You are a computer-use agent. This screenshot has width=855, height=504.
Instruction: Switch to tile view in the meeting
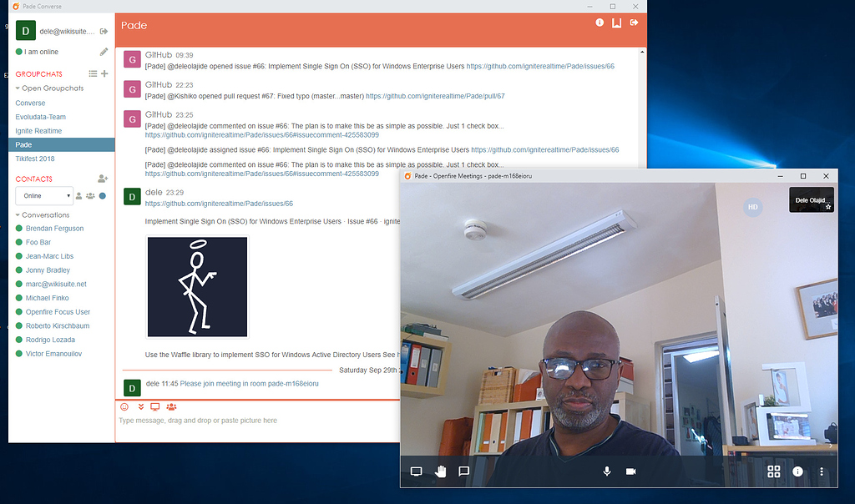tap(774, 471)
